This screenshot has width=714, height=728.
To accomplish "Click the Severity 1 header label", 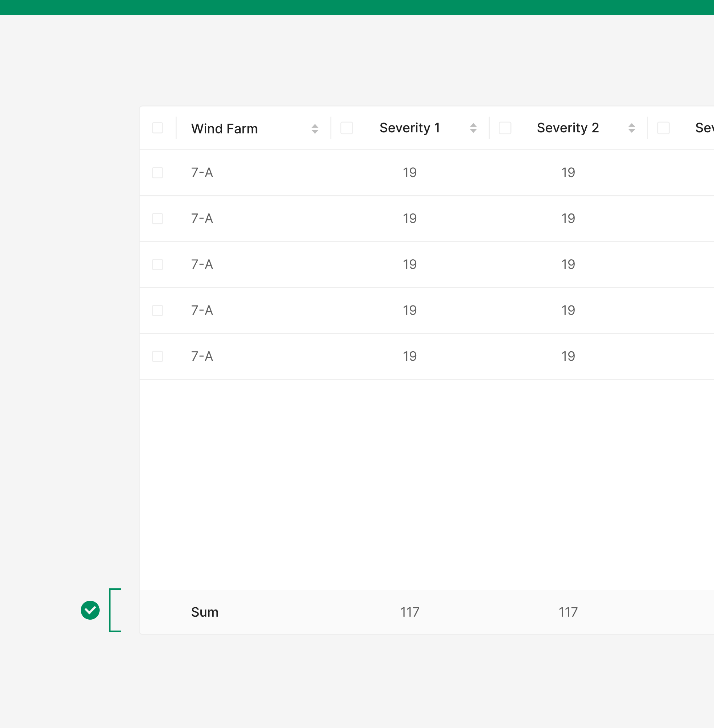I will (x=409, y=128).
